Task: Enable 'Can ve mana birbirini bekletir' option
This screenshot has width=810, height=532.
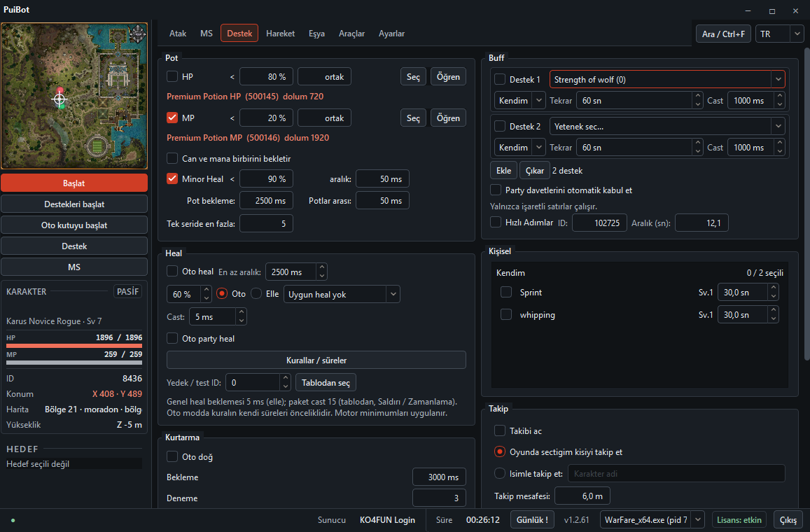Action: [x=172, y=158]
